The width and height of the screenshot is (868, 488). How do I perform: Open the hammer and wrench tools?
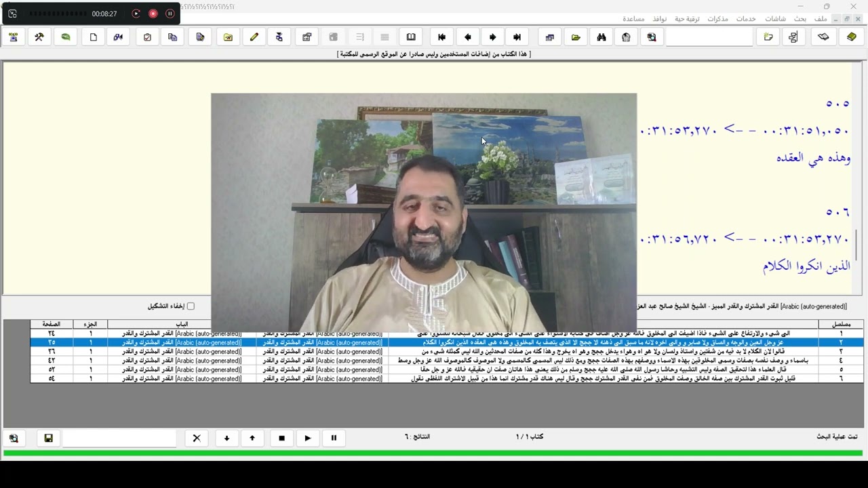[x=39, y=37]
